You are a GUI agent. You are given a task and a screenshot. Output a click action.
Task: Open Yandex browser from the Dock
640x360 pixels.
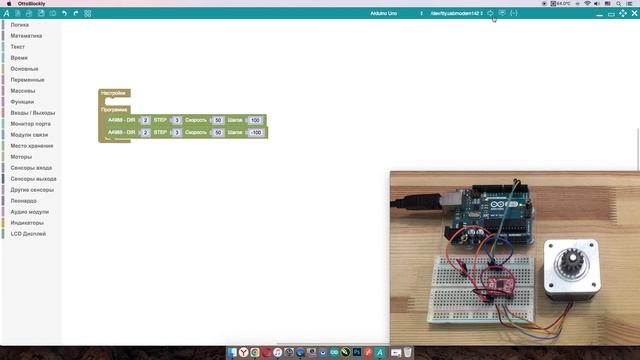tap(244, 352)
